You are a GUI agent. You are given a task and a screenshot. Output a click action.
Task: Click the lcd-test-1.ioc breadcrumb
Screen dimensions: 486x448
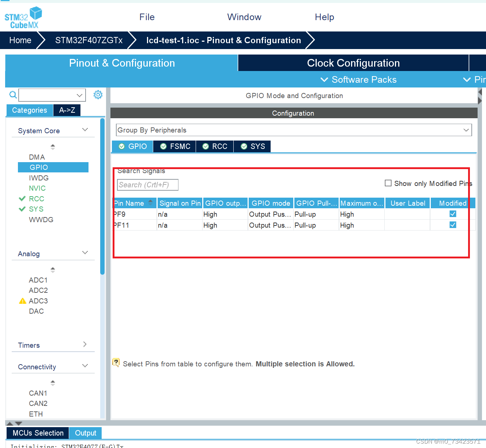[x=223, y=40]
